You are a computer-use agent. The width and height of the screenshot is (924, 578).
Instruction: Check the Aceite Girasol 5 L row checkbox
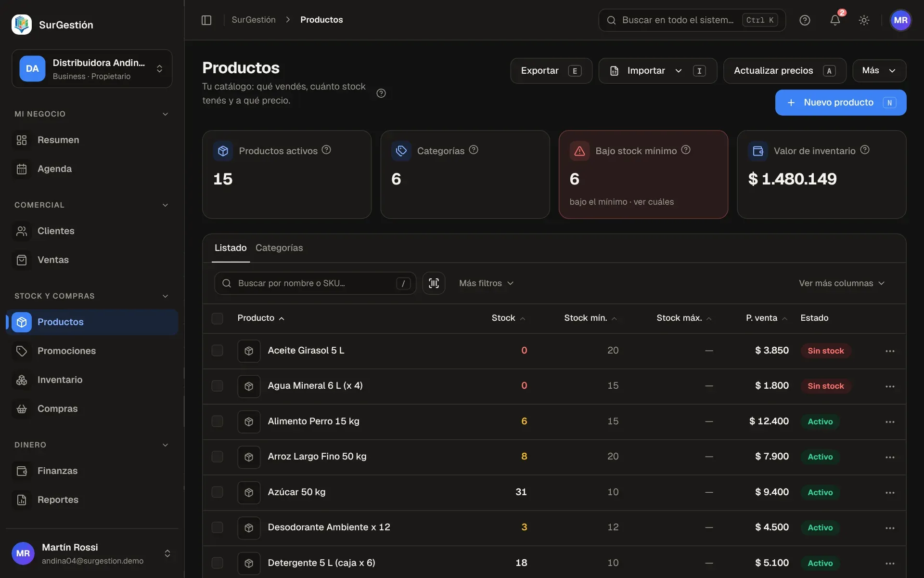click(x=218, y=351)
